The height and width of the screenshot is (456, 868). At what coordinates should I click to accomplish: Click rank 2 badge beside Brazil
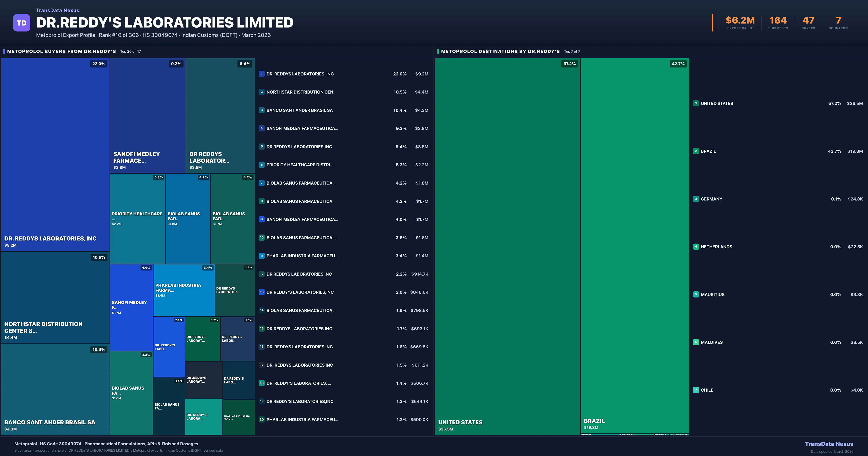(x=696, y=151)
